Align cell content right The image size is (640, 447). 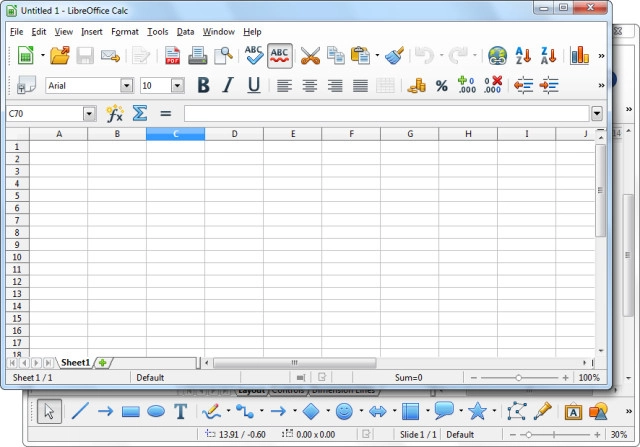point(335,86)
